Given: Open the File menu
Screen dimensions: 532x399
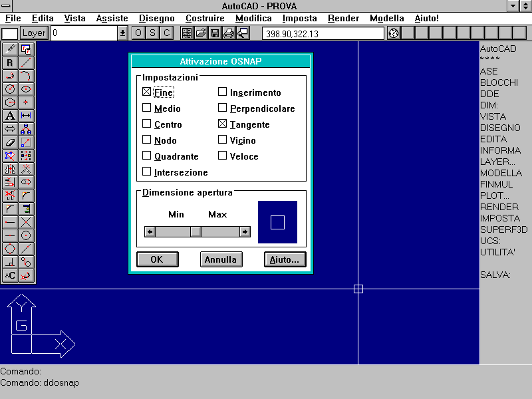Looking at the screenshot, I should coord(13,19).
